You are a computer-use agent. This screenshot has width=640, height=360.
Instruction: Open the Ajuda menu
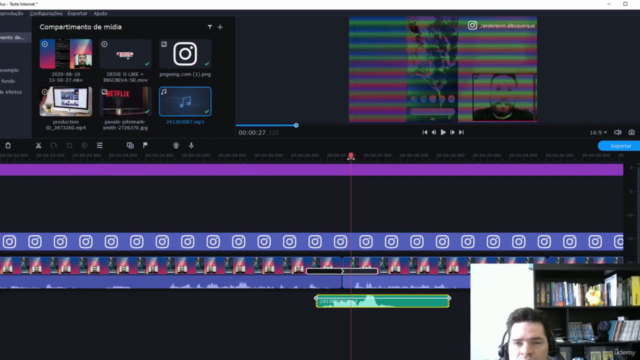[100, 13]
